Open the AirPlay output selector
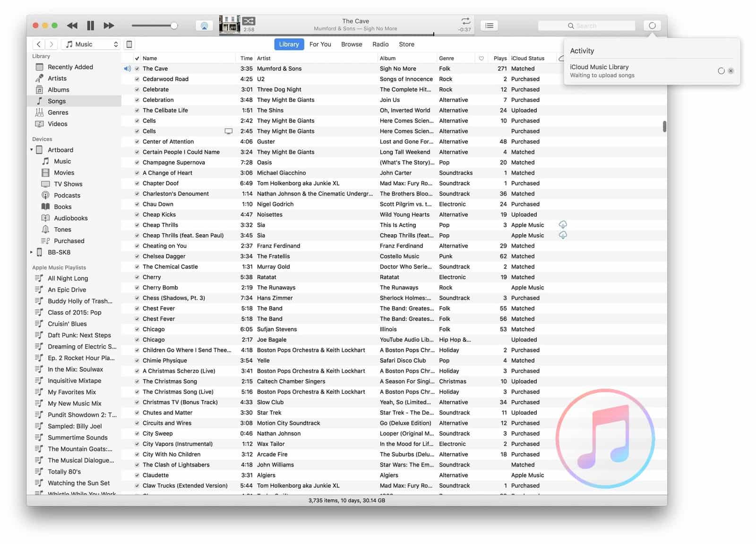 point(204,26)
